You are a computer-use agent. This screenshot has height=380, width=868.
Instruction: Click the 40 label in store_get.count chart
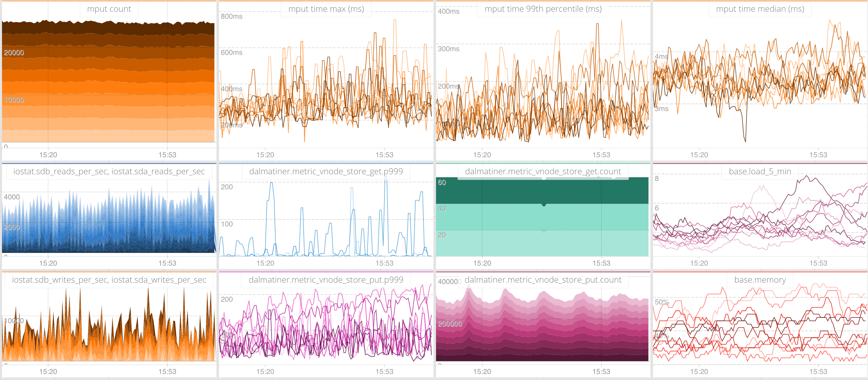coord(442,209)
